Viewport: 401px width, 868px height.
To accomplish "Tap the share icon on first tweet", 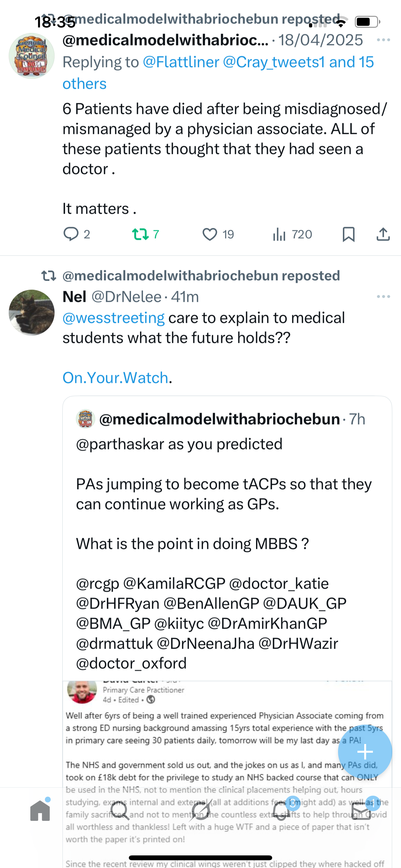I will click(383, 234).
